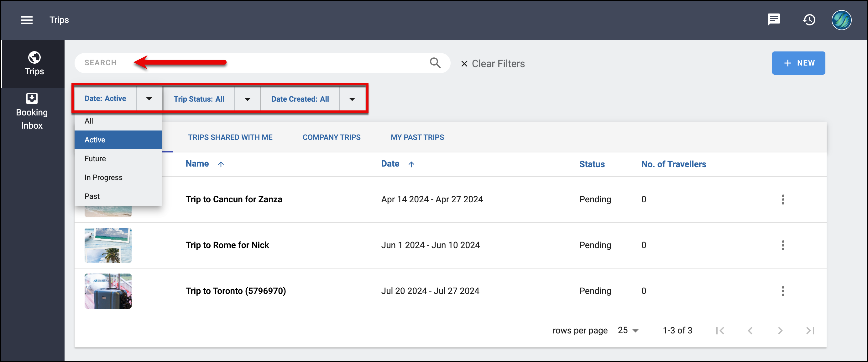Switch to My Past Trips tab
This screenshot has height=362, width=868.
pyautogui.click(x=417, y=137)
